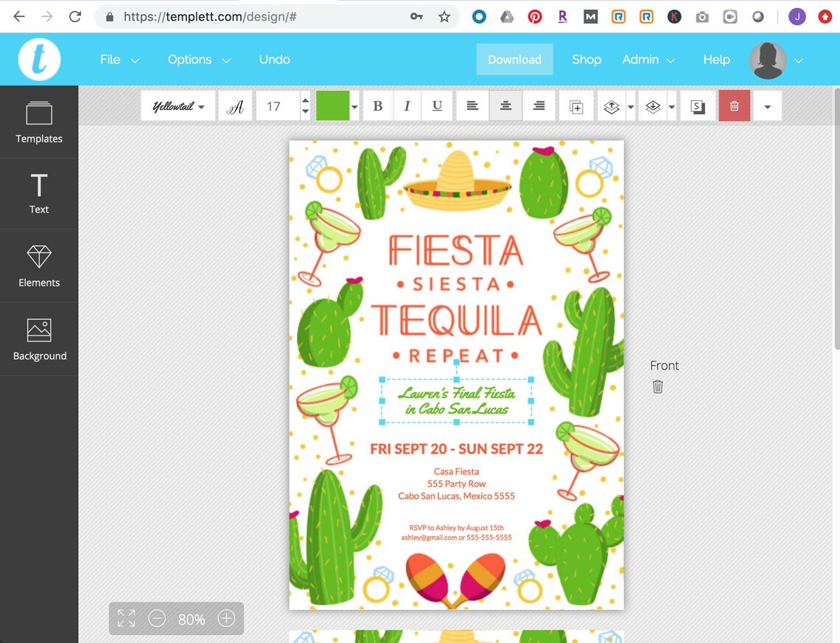This screenshot has height=643, width=840.
Task: Open the Templates panel
Action: click(39, 123)
